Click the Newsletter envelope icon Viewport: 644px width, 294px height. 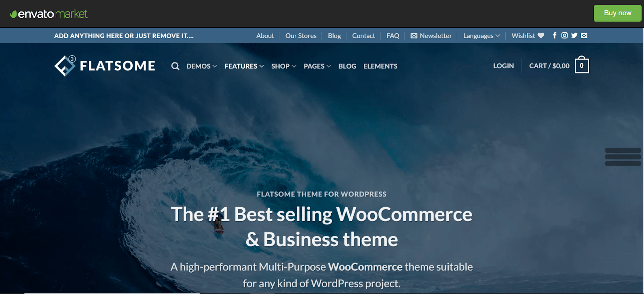tap(414, 36)
